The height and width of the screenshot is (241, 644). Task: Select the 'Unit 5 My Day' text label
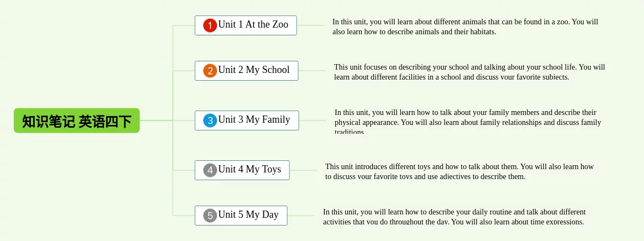click(248, 215)
